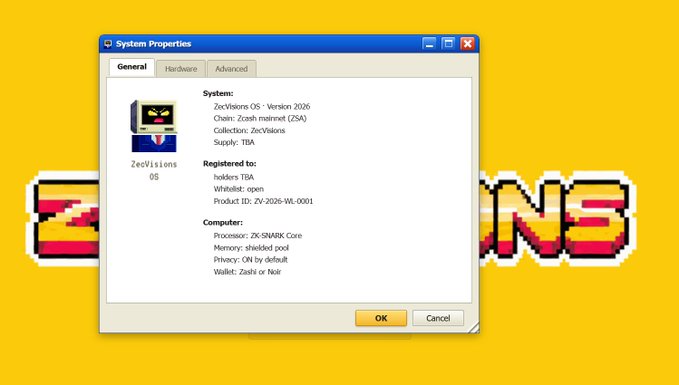
Task: Confirm with the OK button
Action: click(381, 318)
